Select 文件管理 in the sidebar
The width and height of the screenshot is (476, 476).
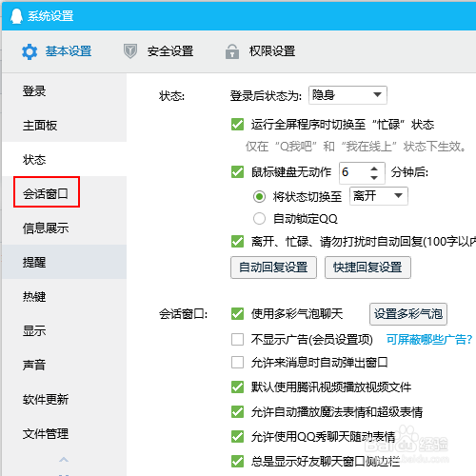(x=65, y=433)
